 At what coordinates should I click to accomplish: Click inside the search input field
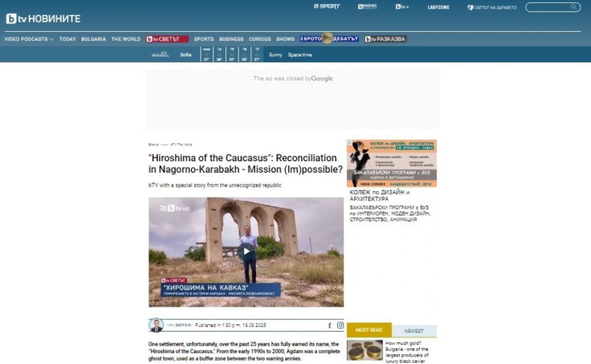click(547, 7)
